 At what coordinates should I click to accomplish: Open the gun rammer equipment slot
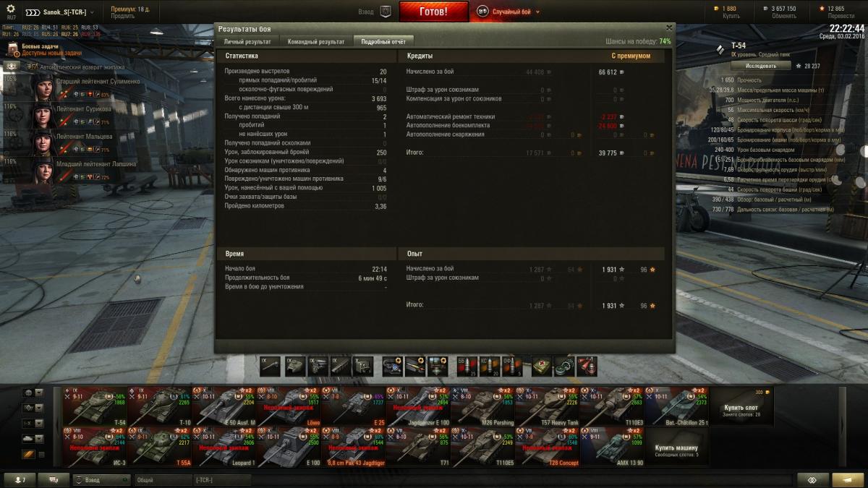[x=415, y=366]
